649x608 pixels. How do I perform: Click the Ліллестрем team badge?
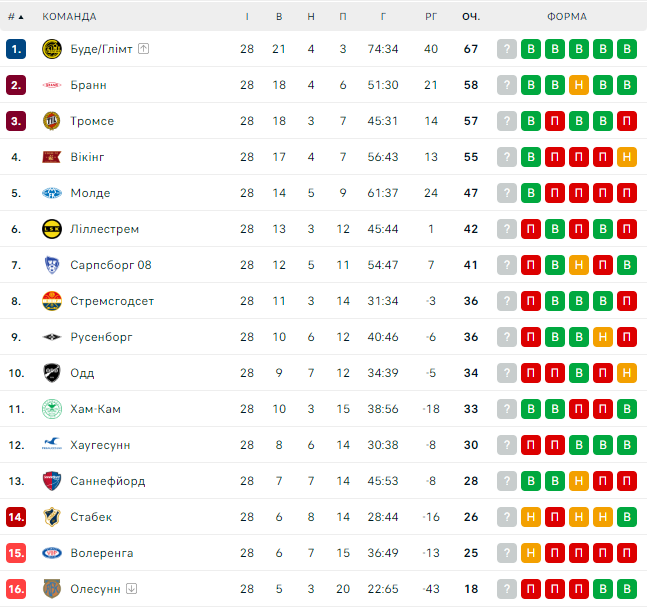click(52, 229)
